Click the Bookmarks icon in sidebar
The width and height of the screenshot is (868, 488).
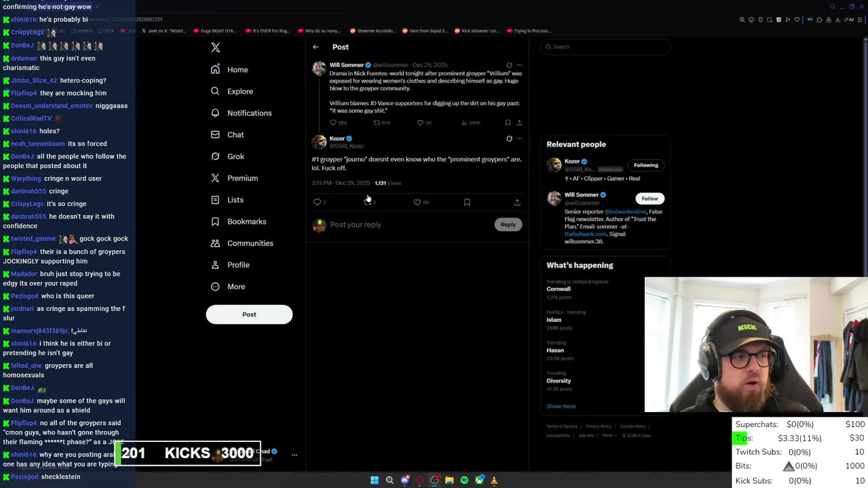click(x=215, y=222)
